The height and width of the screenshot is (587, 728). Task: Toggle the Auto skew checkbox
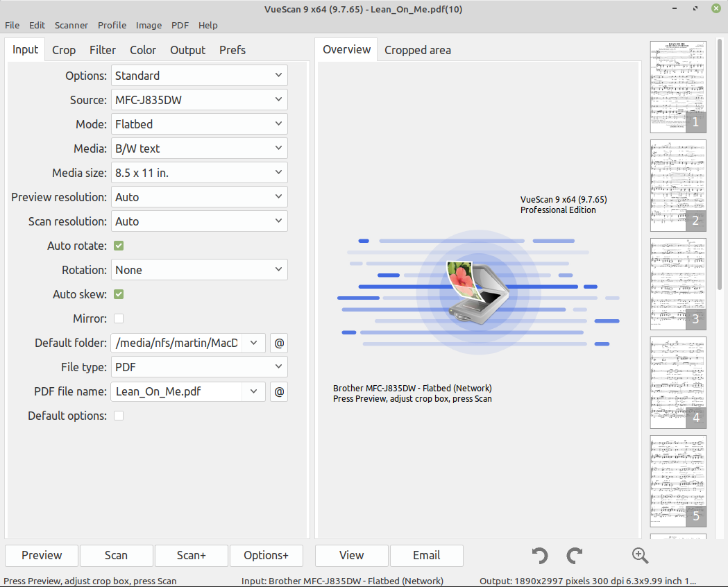[119, 294]
